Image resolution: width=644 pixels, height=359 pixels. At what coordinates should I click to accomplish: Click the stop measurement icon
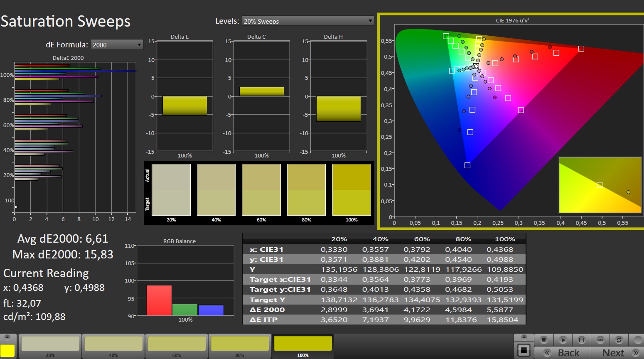[x=544, y=339]
